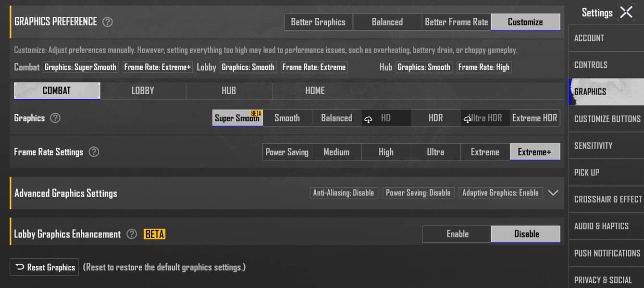Set frame rate to Medium
This screenshot has height=288, width=644.
pos(336,152)
